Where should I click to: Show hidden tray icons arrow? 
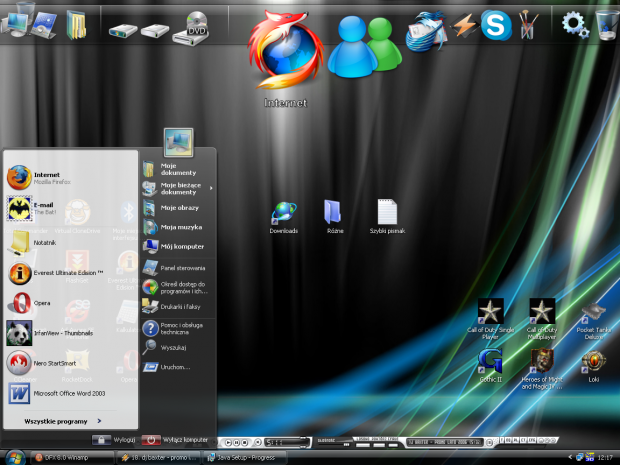570,457
